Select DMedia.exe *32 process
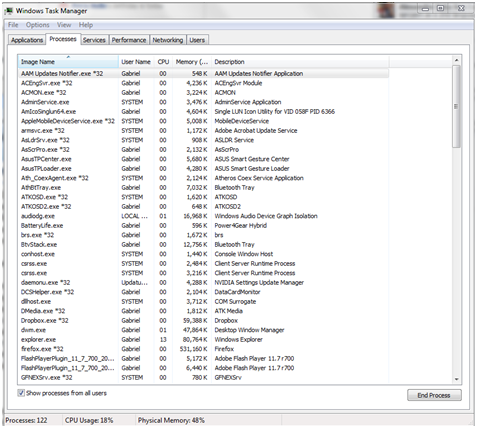 pos(203,311)
